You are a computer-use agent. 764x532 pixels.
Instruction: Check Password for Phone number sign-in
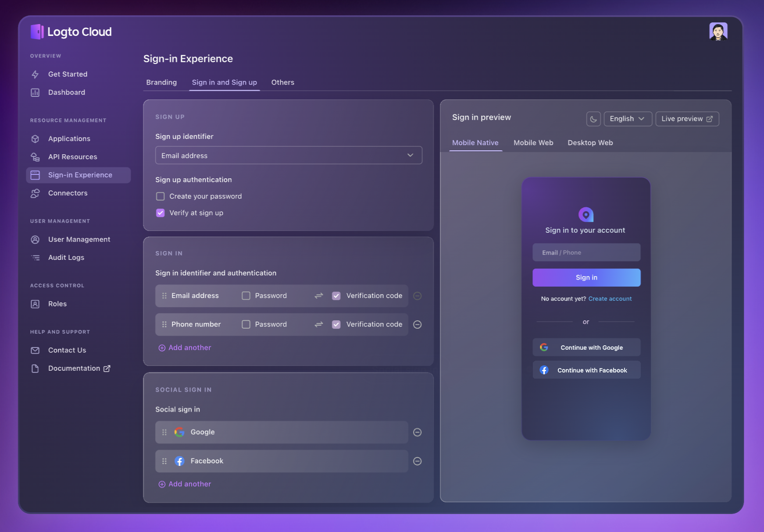[246, 325]
